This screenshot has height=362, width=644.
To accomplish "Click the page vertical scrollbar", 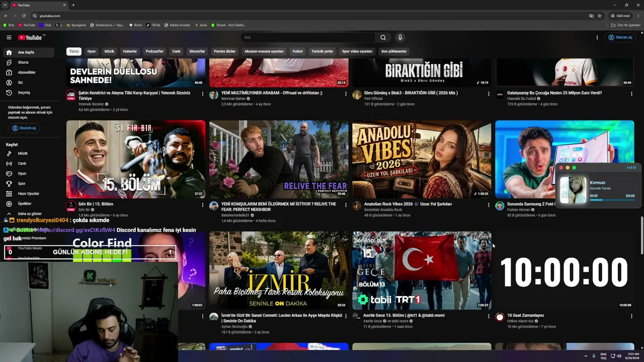I will (641, 236).
